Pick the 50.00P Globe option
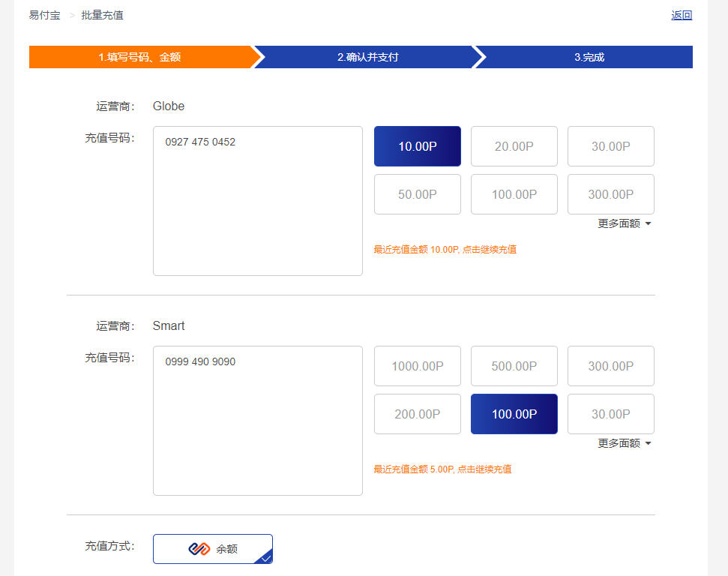 [x=417, y=194]
